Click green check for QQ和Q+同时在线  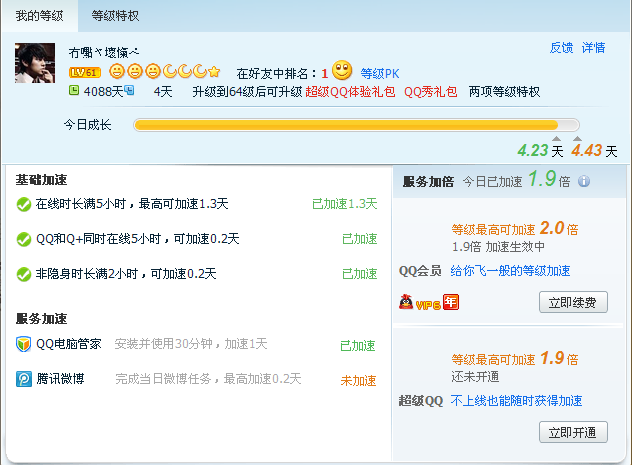(x=24, y=239)
